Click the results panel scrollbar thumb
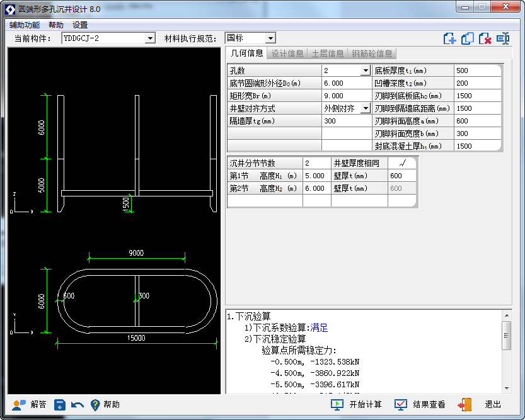 (507, 336)
